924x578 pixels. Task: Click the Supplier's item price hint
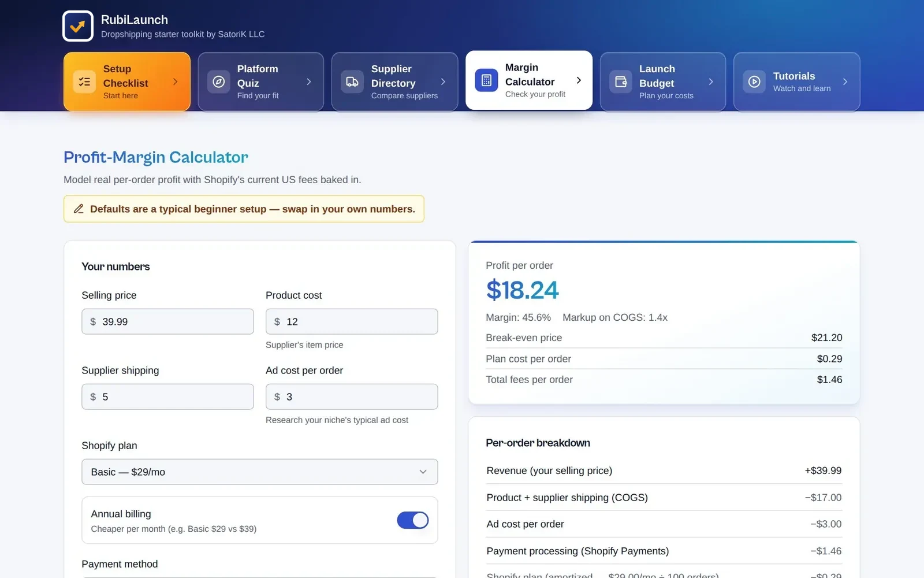tap(304, 344)
